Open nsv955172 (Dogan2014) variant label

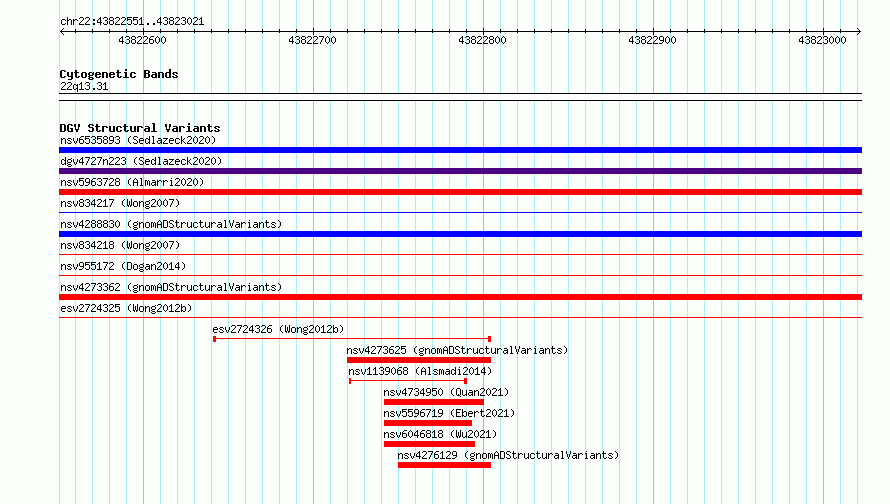(123, 266)
